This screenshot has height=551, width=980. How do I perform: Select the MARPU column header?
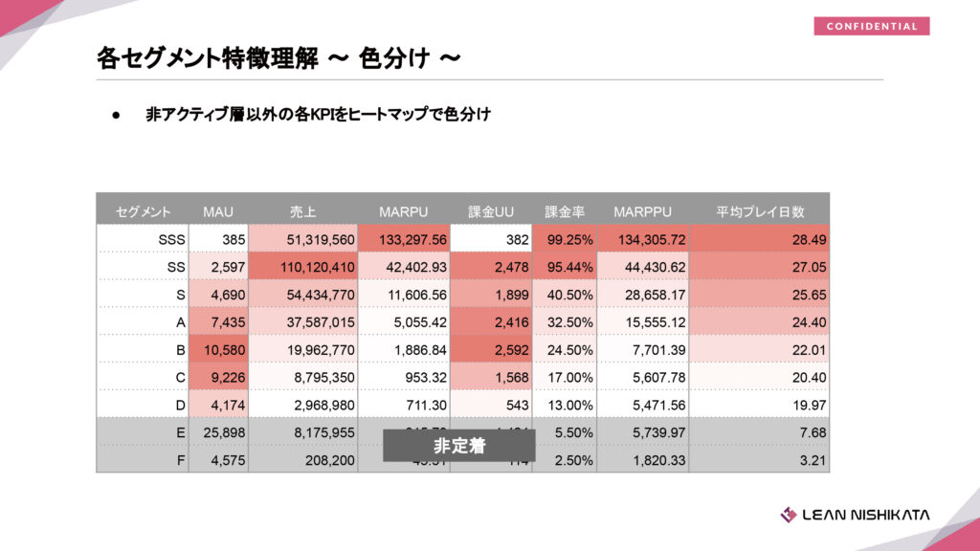tap(403, 210)
